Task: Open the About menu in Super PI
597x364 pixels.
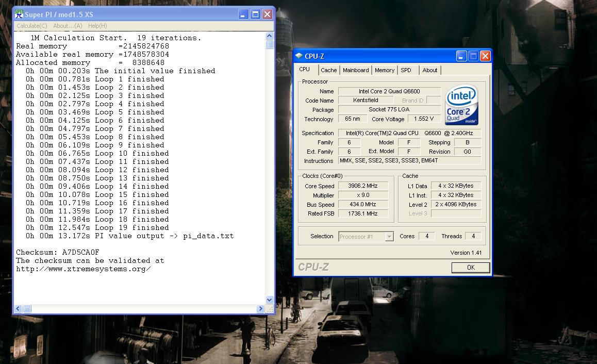Action: (68, 26)
